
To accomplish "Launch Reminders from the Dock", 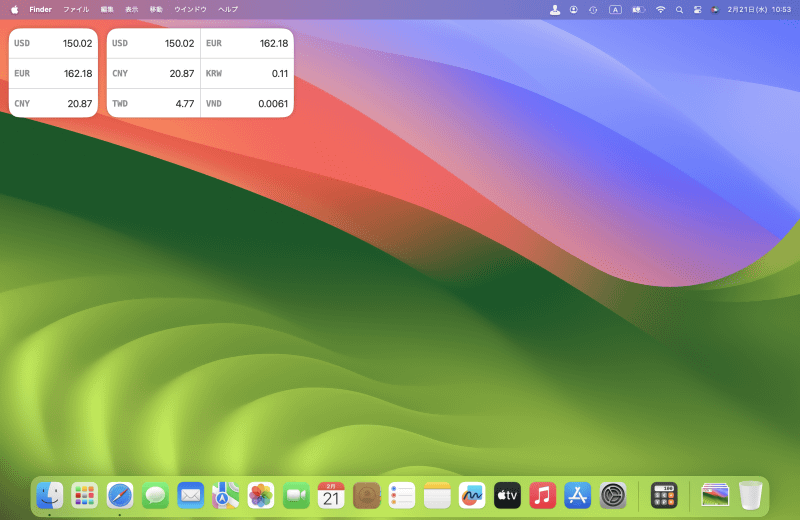I will point(402,495).
